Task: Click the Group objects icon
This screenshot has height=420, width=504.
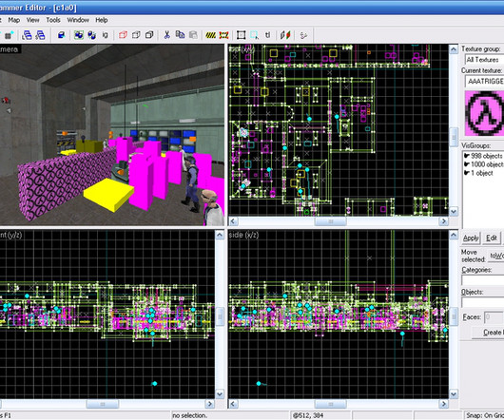Action: pyautogui.click(x=79, y=34)
